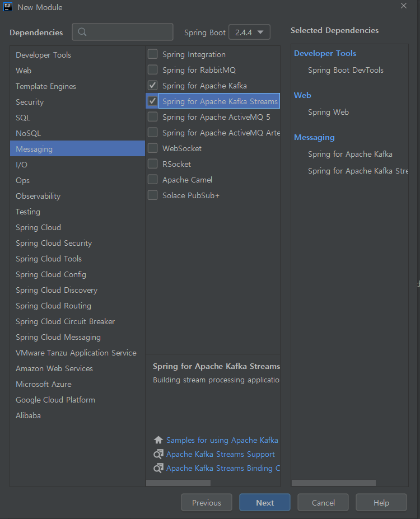
Task: Open Apache Kafka Streams Support link
Action: pos(221,454)
